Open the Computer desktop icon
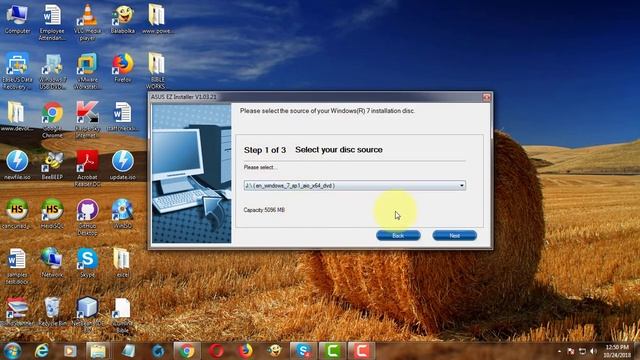 click(x=17, y=19)
